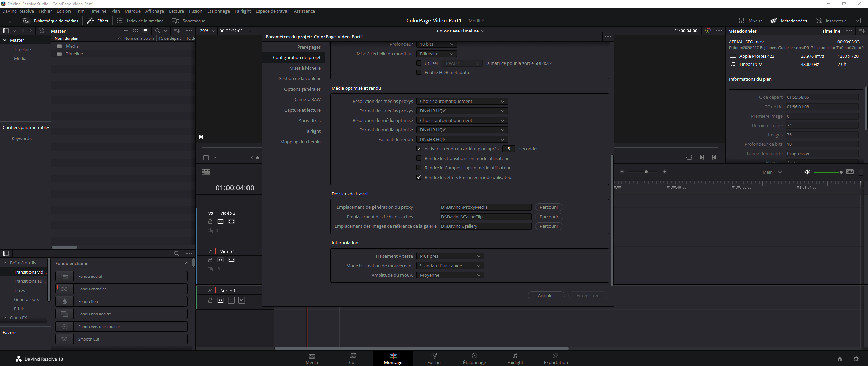
Task: Go to the Fusion page
Action: [x=434, y=358]
